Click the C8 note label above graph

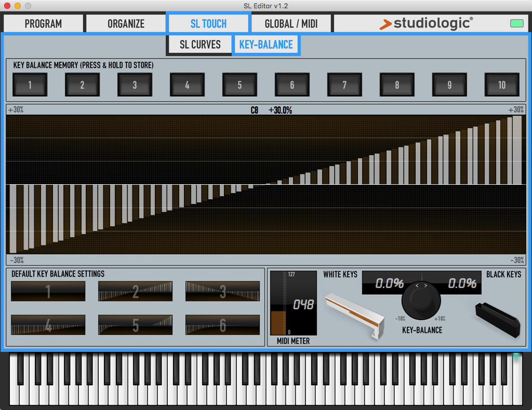pos(255,110)
